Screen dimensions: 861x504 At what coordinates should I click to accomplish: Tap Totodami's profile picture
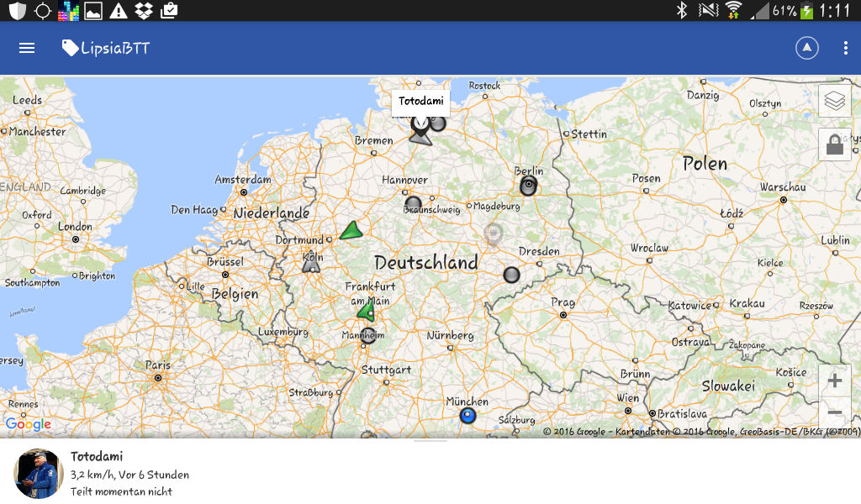(x=39, y=474)
